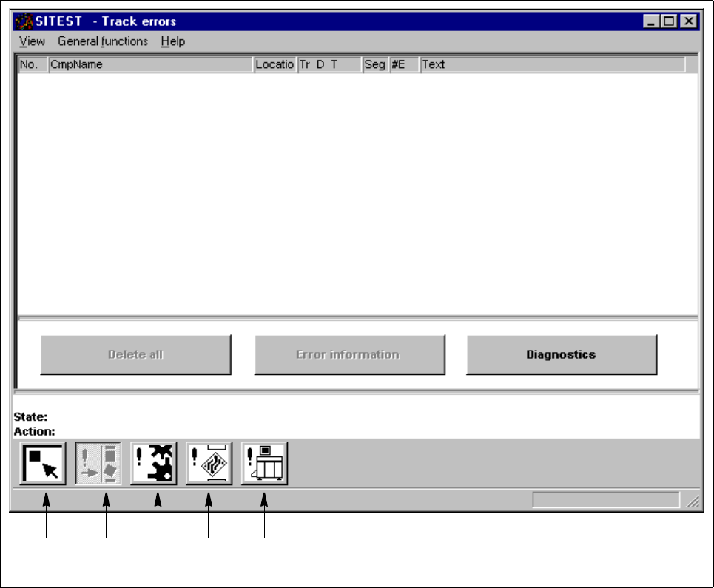Click the Action: label
This screenshot has width=714, height=588.
(x=34, y=431)
